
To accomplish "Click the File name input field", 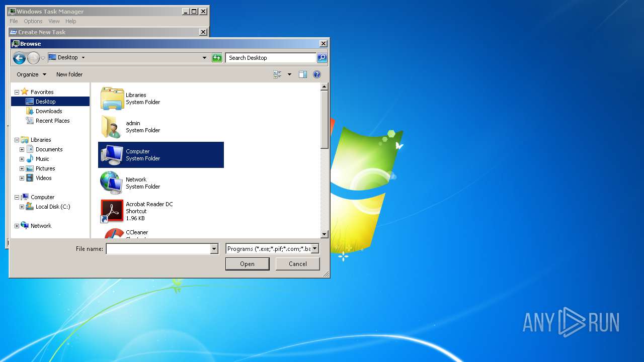I will pos(158,249).
